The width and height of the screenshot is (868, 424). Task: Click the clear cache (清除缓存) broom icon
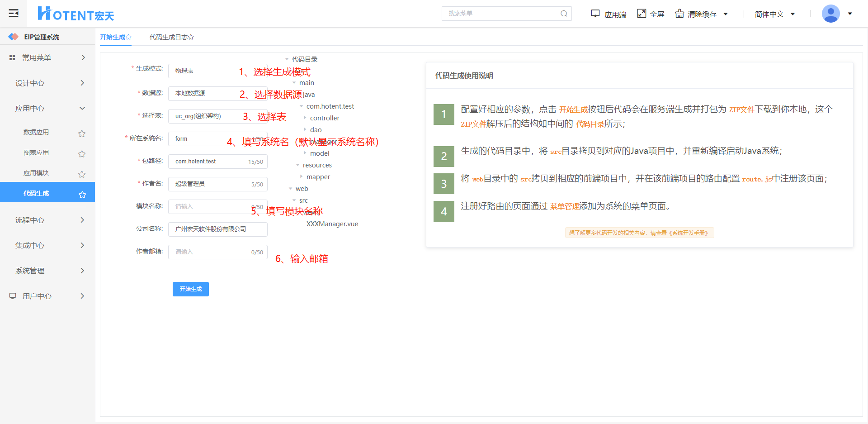pyautogui.click(x=679, y=14)
